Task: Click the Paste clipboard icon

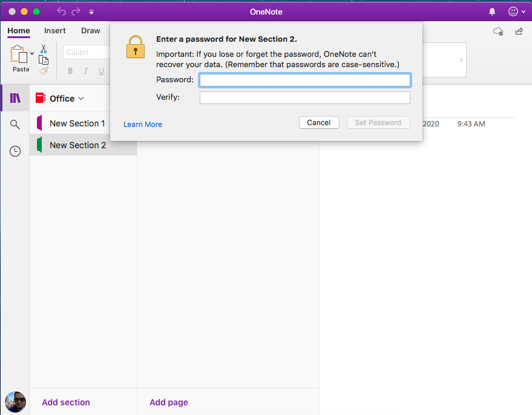Action: coord(19,54)
